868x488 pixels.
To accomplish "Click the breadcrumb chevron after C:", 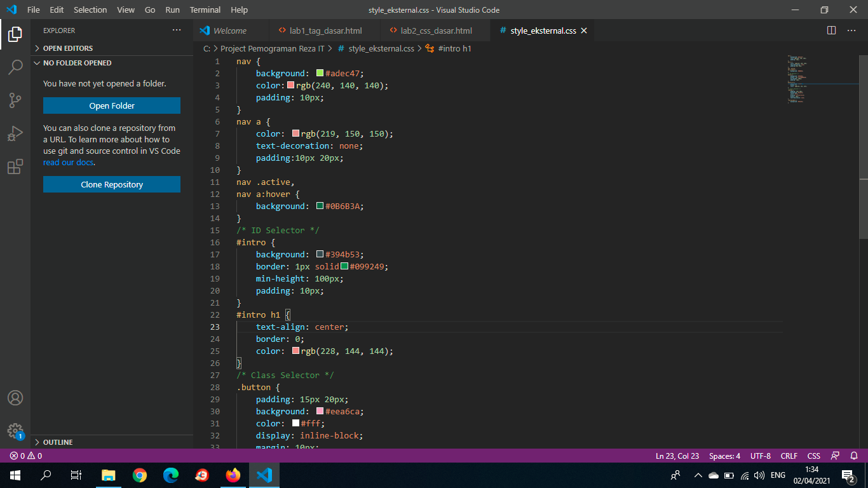I will [x=215, y=48].
